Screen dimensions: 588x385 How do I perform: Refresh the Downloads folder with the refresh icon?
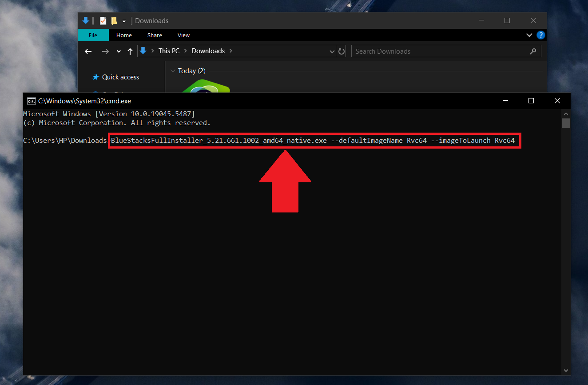coord(342,51)
